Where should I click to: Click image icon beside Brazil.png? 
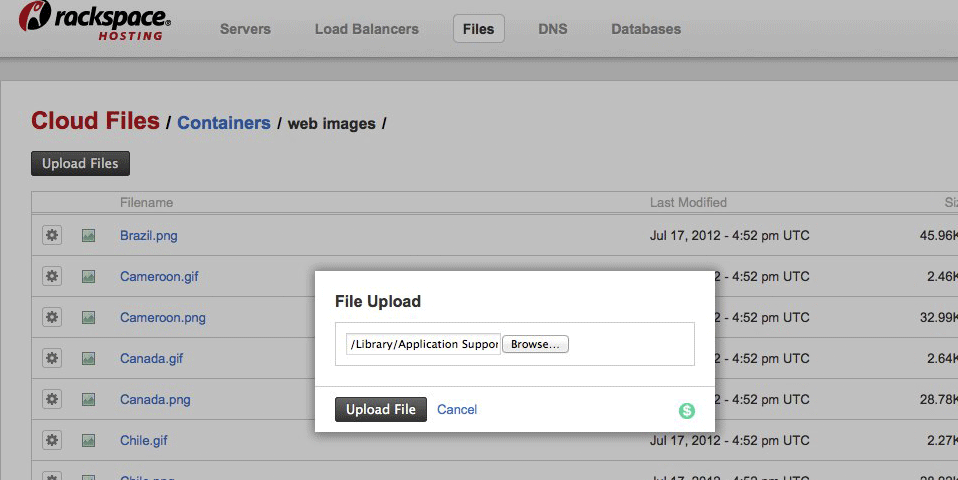(x=89, y=236)
